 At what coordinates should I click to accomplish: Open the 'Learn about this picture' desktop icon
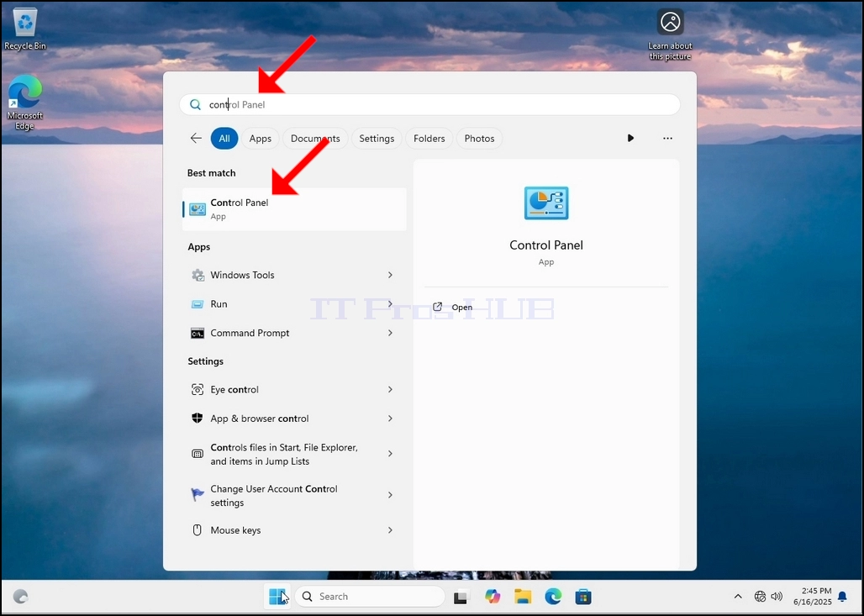[x=670, y=34]
